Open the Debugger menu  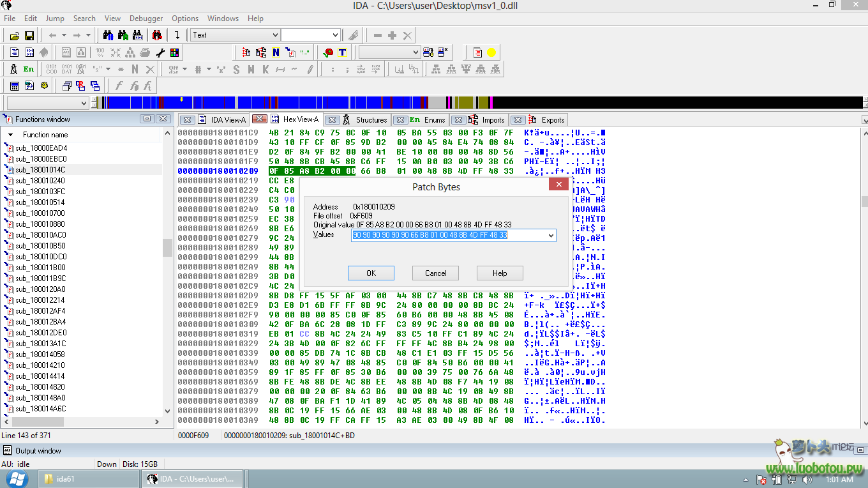coord(146,19)
